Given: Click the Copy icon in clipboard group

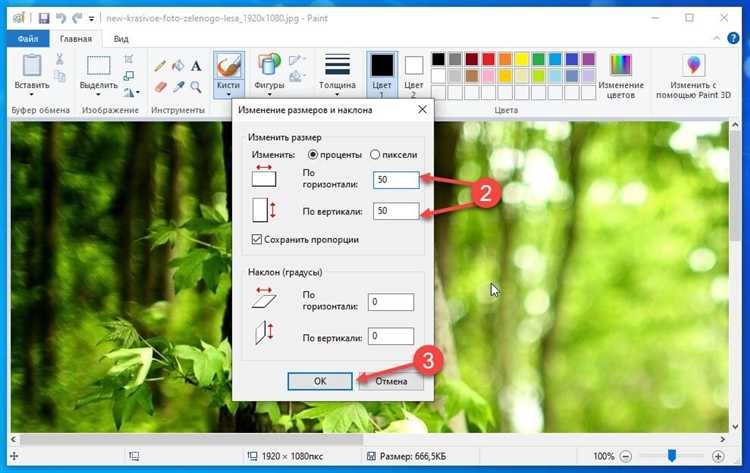Looking at the screenshot, I should click(x=59, y=76).
